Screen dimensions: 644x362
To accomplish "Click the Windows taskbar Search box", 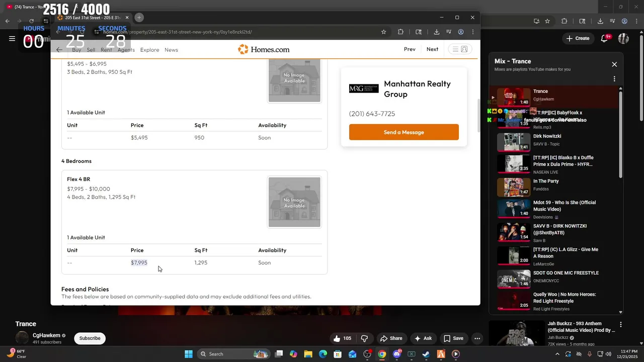I will [x=233, y=354].
